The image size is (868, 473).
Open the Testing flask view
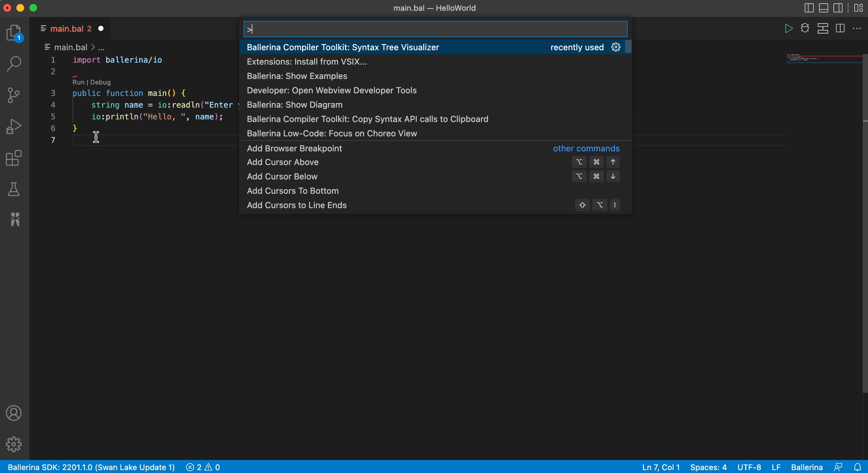coord(14,189)
